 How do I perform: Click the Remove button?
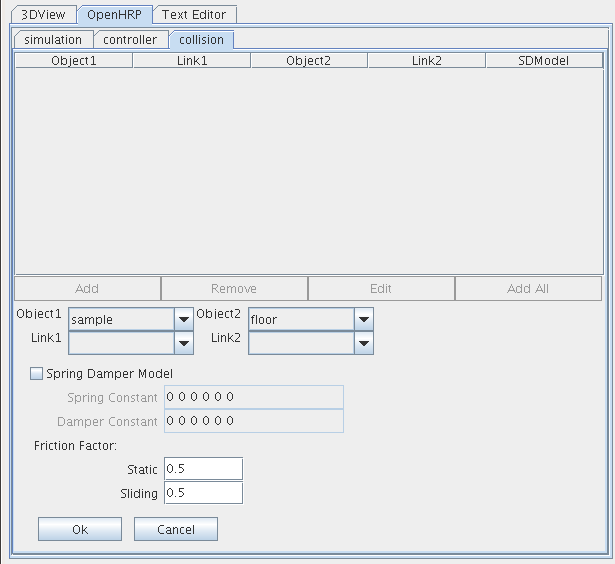tap(234, 289)
